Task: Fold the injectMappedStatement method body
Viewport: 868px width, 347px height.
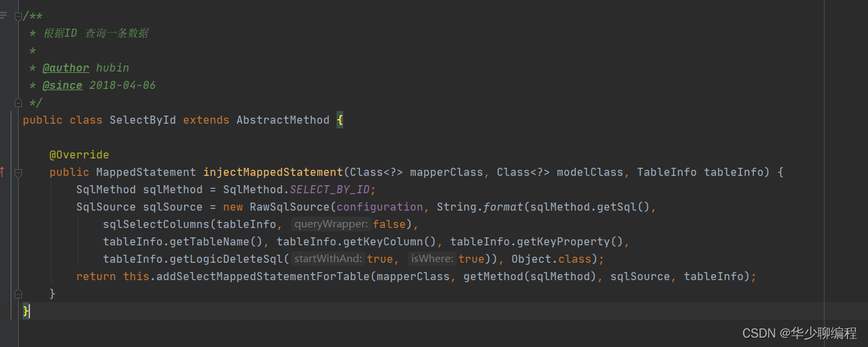Action: click(18, 172)
